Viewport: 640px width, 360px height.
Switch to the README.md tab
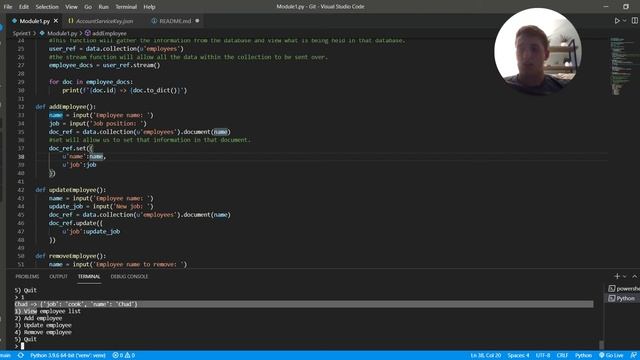click(x=175, y=21)
